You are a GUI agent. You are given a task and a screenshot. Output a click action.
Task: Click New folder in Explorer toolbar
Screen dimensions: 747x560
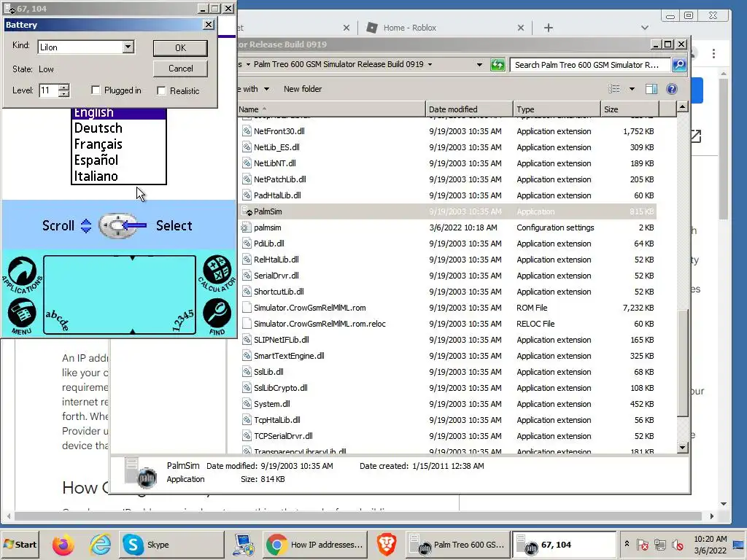tap(303, 89)
